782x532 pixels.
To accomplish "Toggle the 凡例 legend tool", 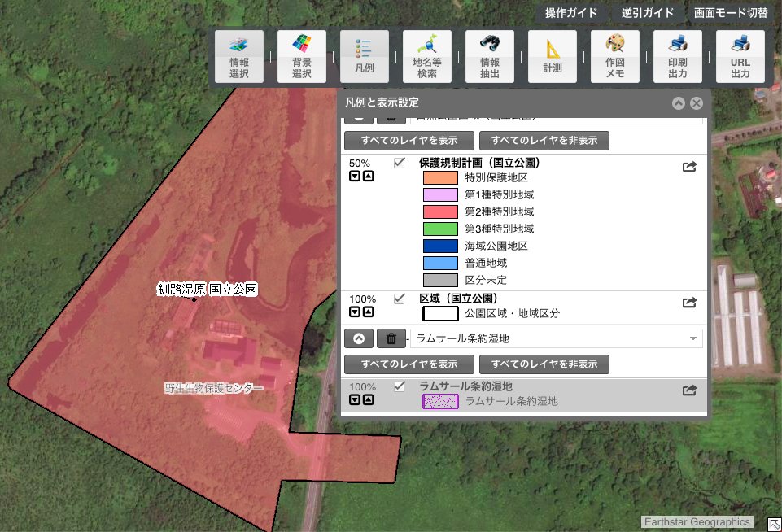I will 365,56.
